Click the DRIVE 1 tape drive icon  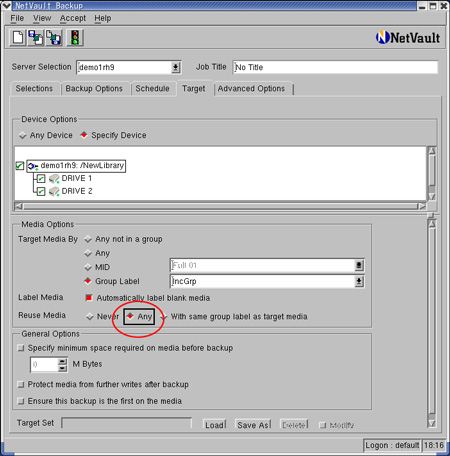pyautogui.click(x=54, y=179)
